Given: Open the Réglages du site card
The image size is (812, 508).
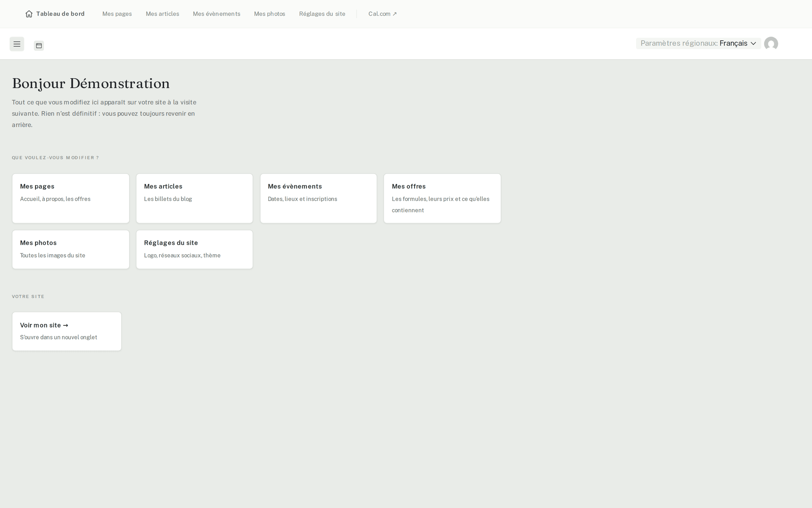Looking at the screenshot, I should (195, 250).
